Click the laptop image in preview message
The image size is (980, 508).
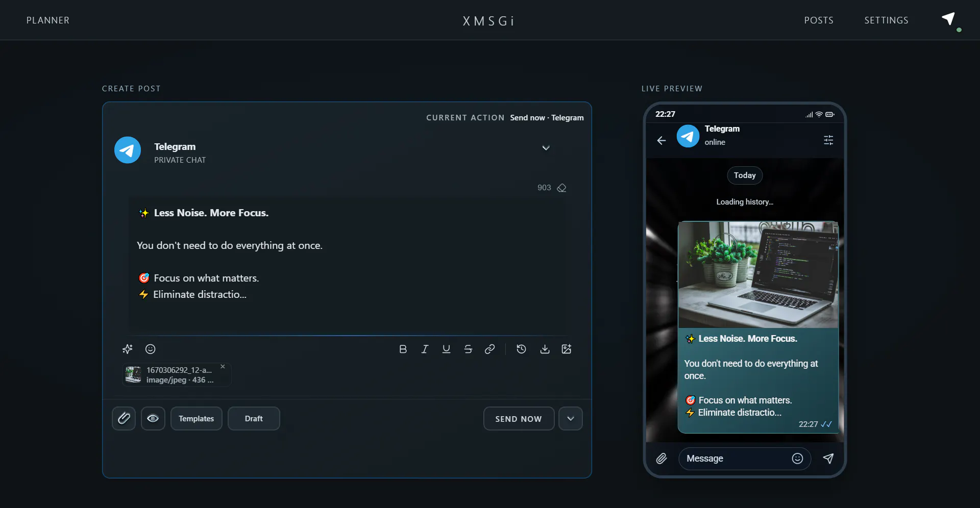[758, 274]
